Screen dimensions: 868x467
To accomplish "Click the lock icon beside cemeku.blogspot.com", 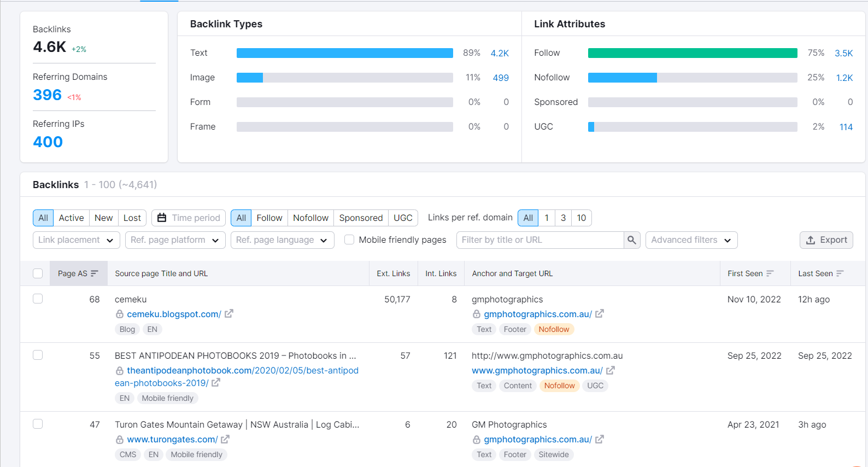I will pos(120,314).
